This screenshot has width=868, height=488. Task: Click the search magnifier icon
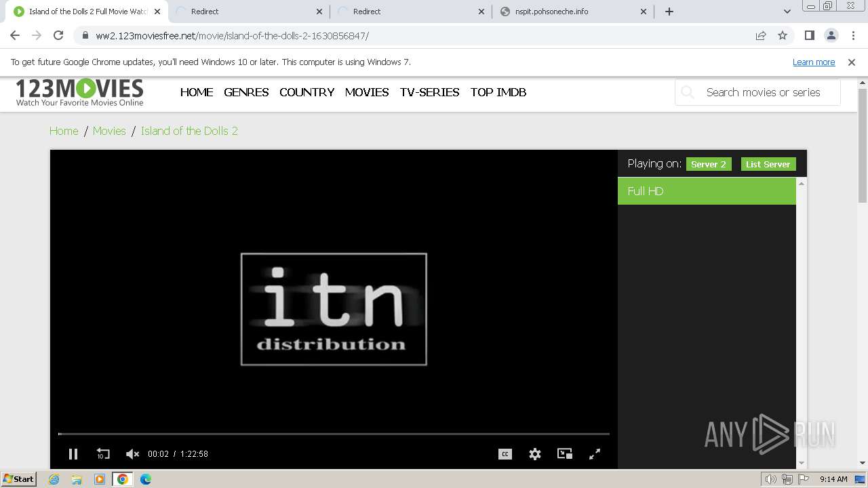688,92
